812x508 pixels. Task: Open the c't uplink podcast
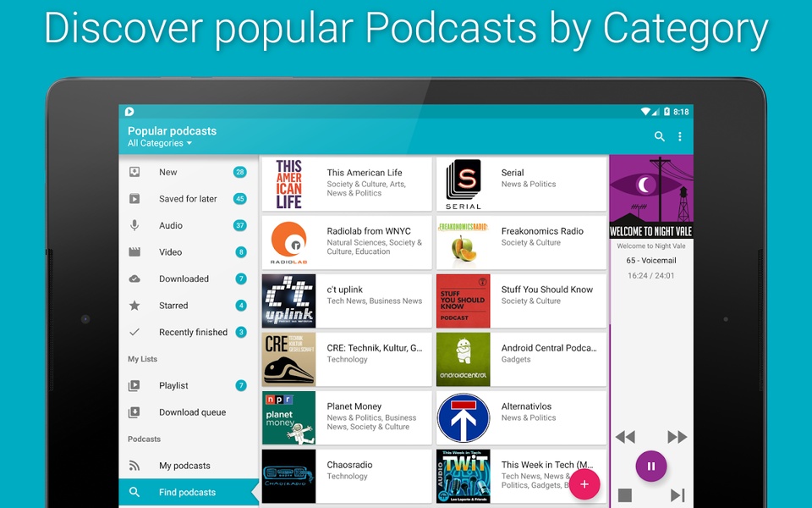(x=347, y=301)
